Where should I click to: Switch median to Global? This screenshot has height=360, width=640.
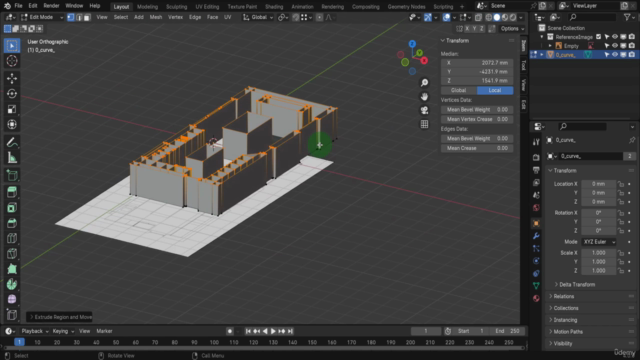pos(459,90)
